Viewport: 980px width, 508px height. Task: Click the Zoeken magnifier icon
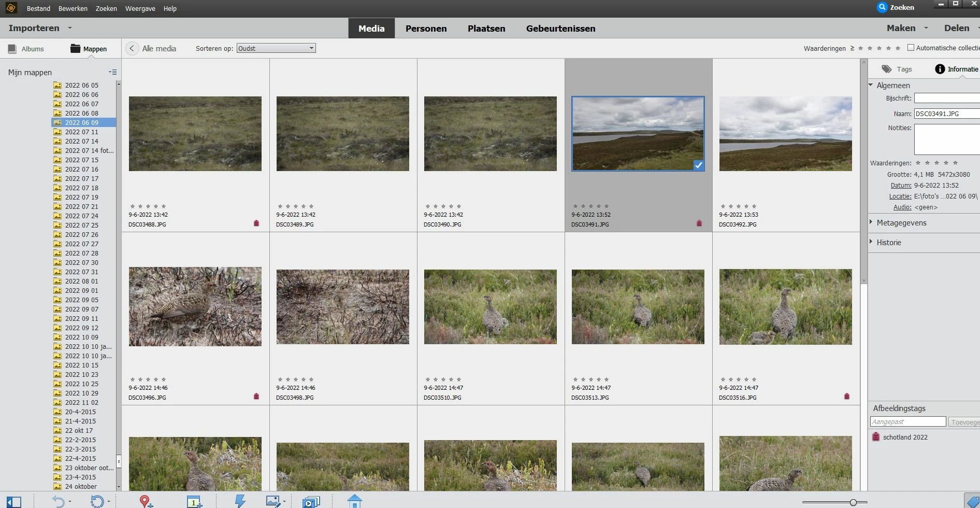pos(882,7)
